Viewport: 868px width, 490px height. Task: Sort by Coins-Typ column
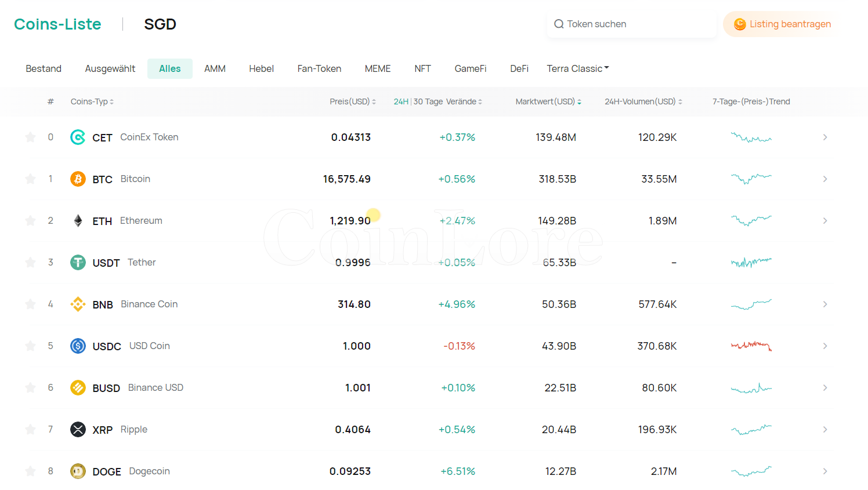click(92, 101)
